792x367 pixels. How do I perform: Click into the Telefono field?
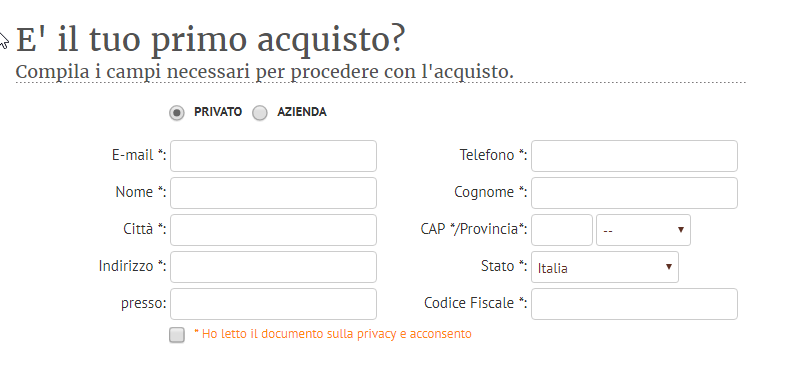pos(634,156)
